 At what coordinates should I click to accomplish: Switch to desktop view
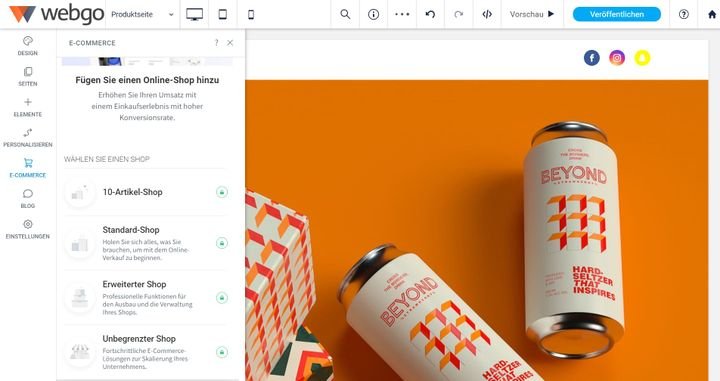click(x=195, y=14)
